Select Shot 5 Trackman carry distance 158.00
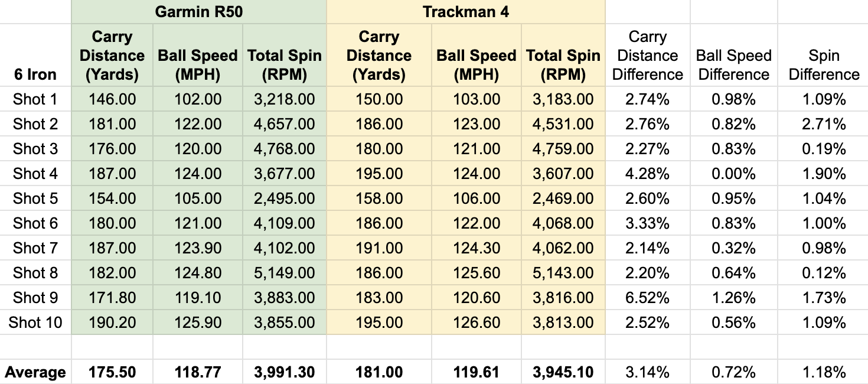The image size is (868, 384). click(379, 198)
